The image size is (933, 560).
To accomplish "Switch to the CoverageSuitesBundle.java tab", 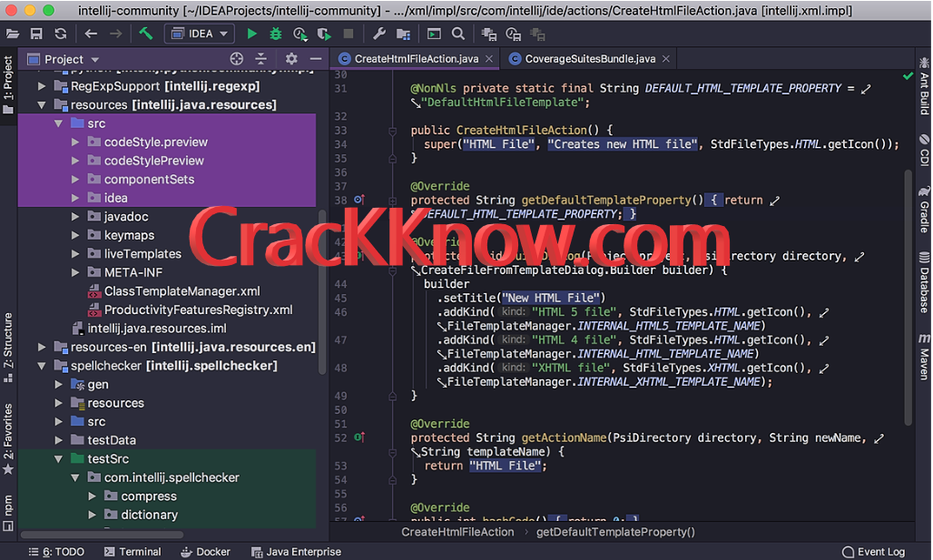I will (590, 59).
